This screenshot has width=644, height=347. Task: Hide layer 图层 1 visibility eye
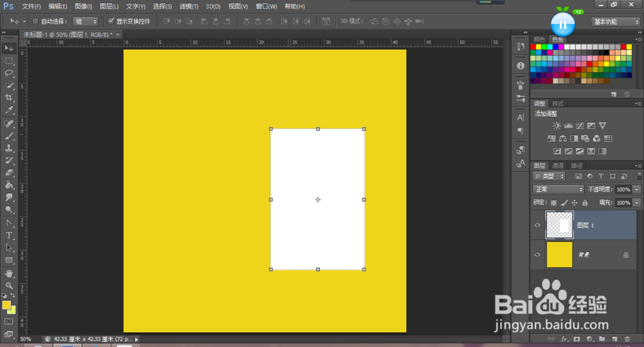[537, 225]
